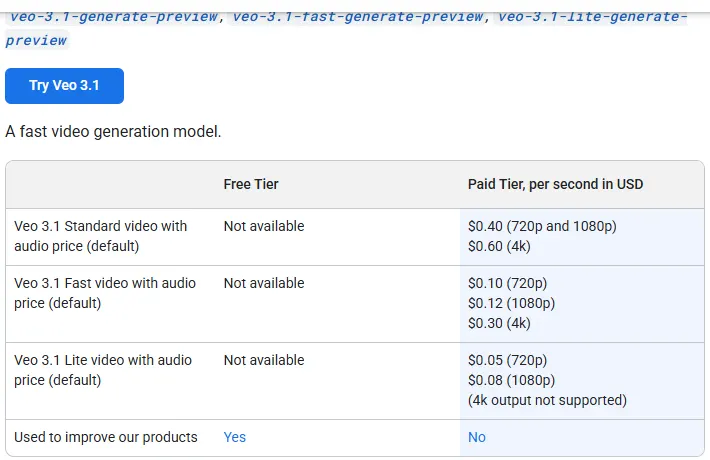Screen dimensions: 710x460
Task: Click the $0.08 (1080p) price
Action: point(511,380)
